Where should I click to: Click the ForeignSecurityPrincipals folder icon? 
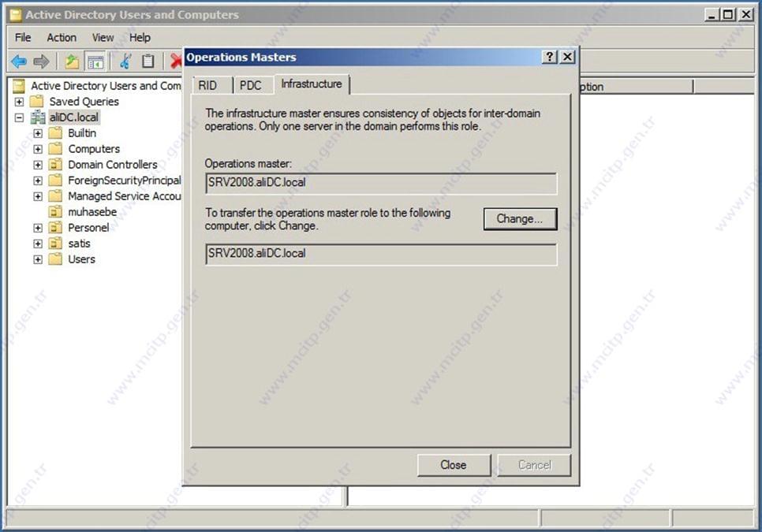tap(55, 180)
